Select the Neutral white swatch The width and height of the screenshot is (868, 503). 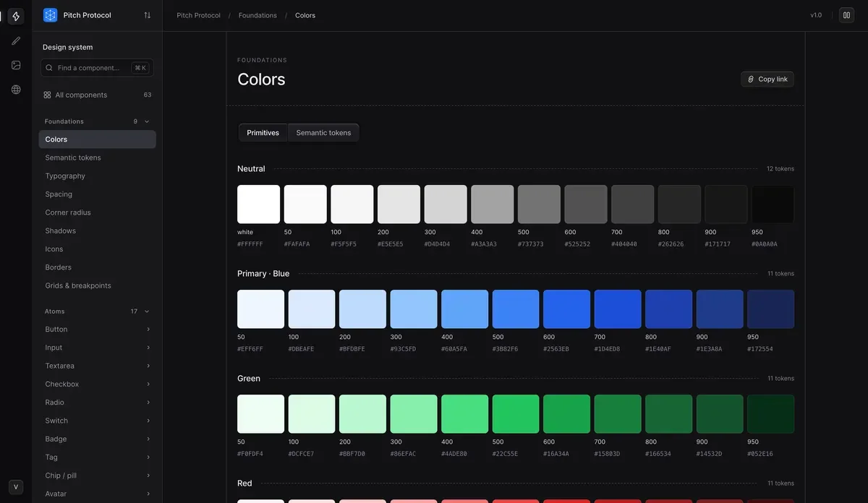(258, 205)
